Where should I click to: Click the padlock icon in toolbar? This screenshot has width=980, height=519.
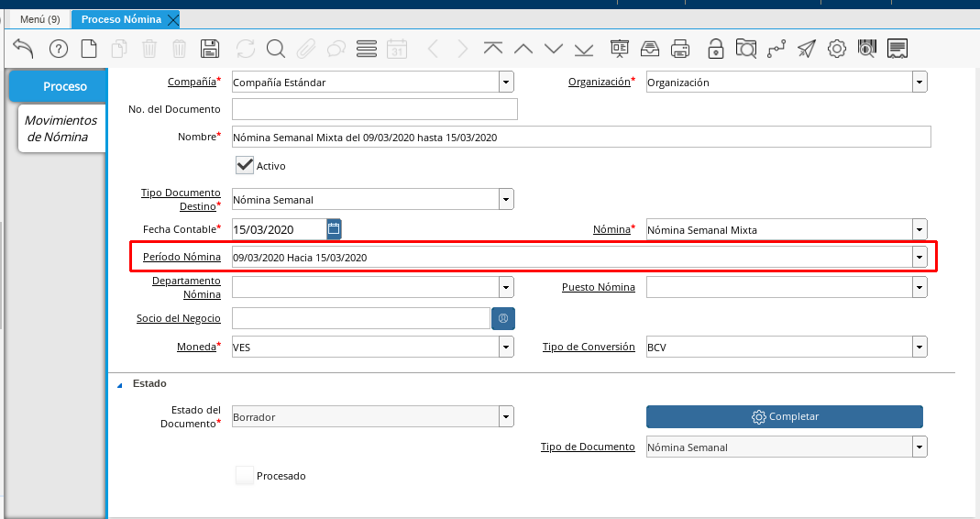pyautogui.click(x=715, y=49)
